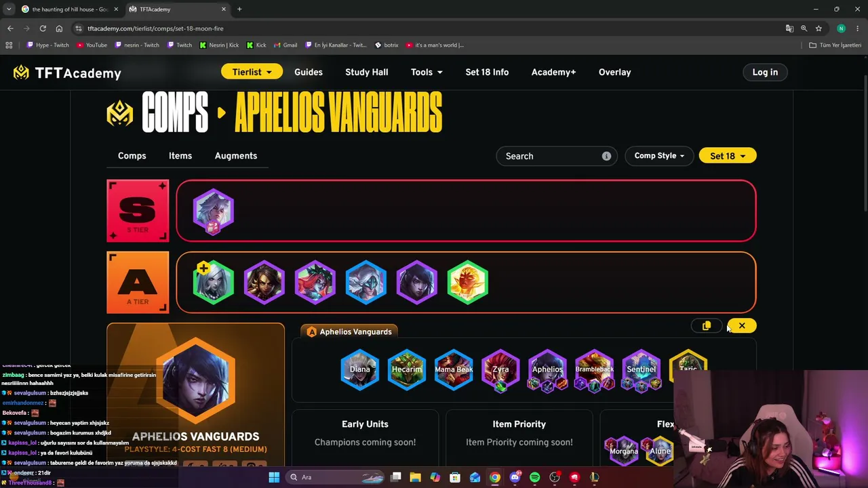Open the Guides menu item
Image resolution: width=868 pixels, height=488 pixels.
click(309, 73)
